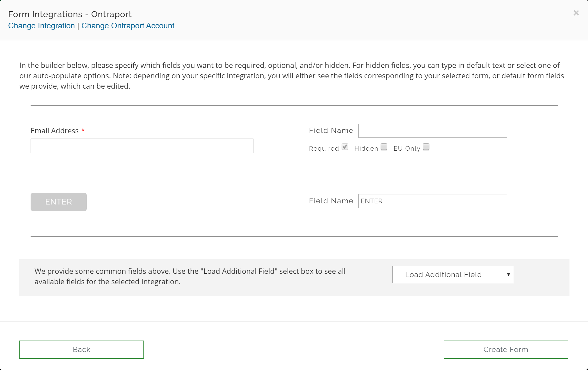Dismiss the dialog using the X icon
The image size is (588, 370).
pyautogui.click(x=576, y=13)
